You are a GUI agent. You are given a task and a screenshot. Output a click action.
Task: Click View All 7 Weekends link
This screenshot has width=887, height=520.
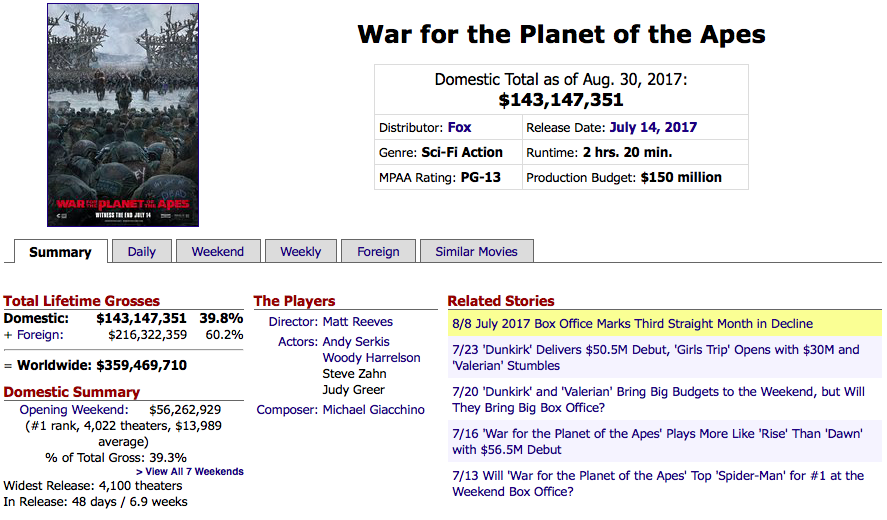[x=190, y=472]
